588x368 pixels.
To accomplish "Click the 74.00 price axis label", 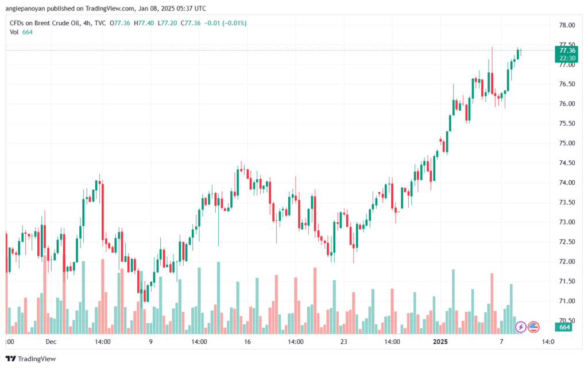I will point(567,183).
